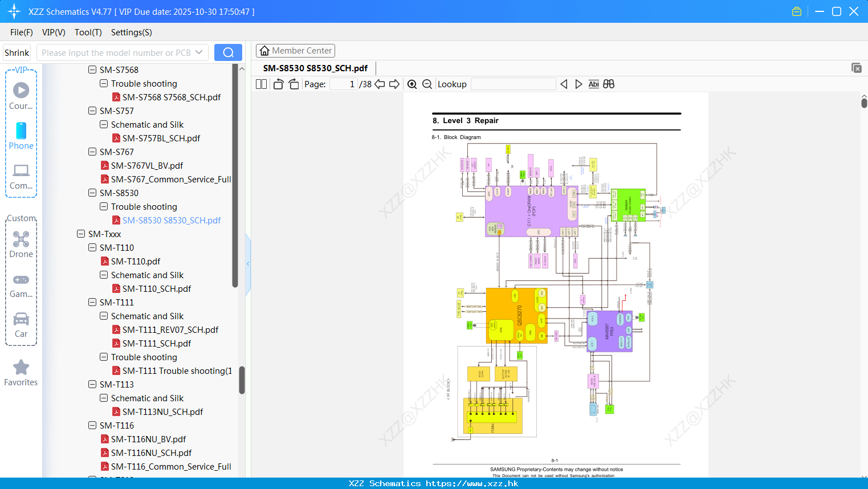Open Favorites star
Image resolution: width=868 pixels, height=489 pixels.
pyautogui.click(x=21, y=373)
